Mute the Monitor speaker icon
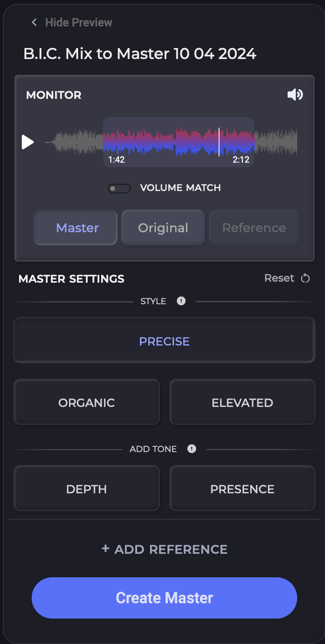Image resolution: width=325 pixels, height=644 pixels. coord(295,95)
